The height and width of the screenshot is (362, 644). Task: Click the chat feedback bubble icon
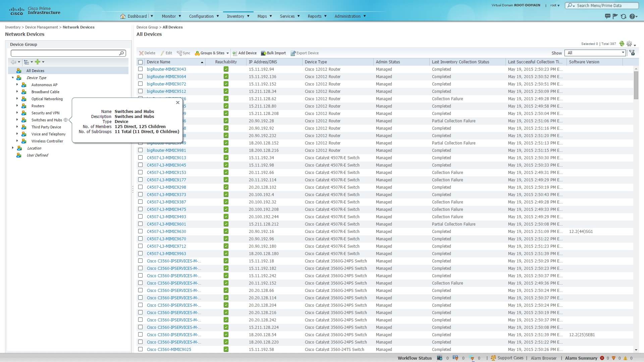point(607,16)
